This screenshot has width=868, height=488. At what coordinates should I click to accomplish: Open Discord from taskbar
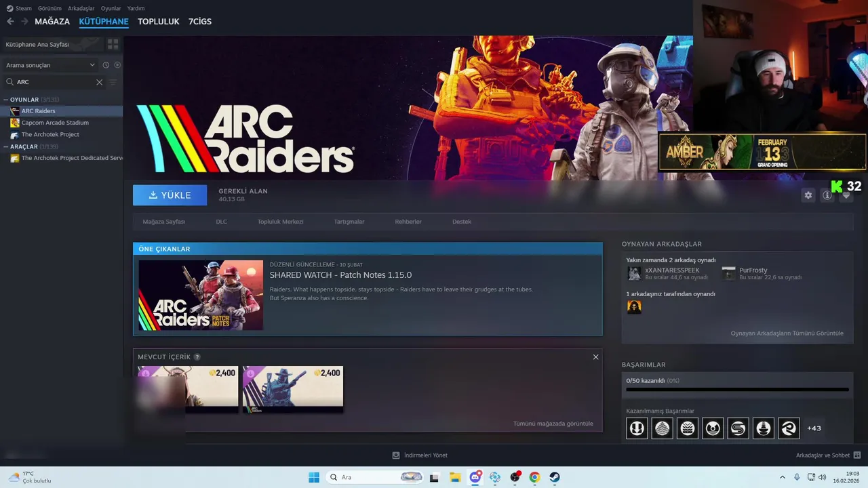(x=475, y=477)
